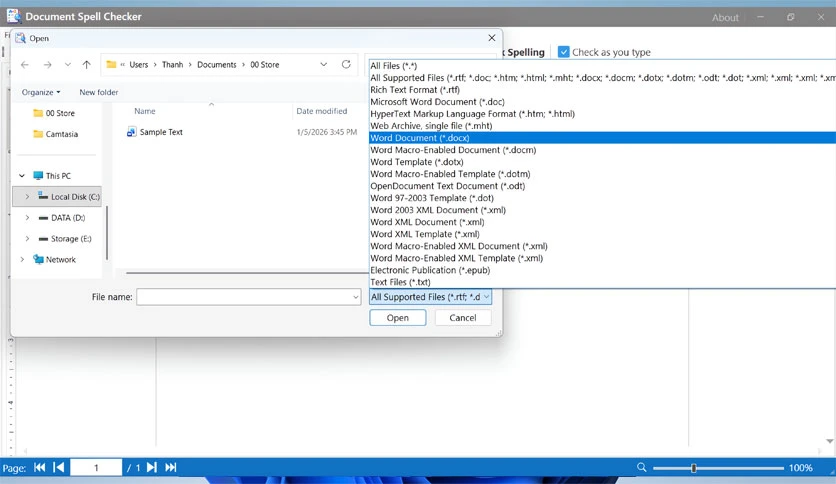Refresh the 00 Store folder view

346,64
